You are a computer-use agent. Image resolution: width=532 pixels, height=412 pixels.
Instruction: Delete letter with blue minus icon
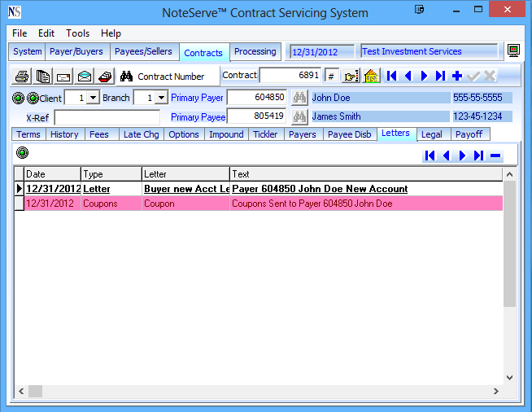tap(495, 156)
